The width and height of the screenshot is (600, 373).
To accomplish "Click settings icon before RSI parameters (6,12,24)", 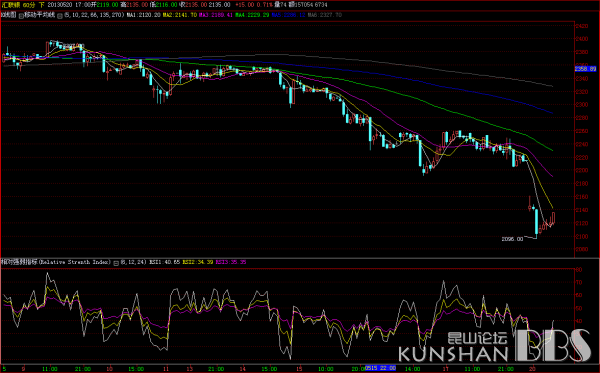I will point(116,262).
